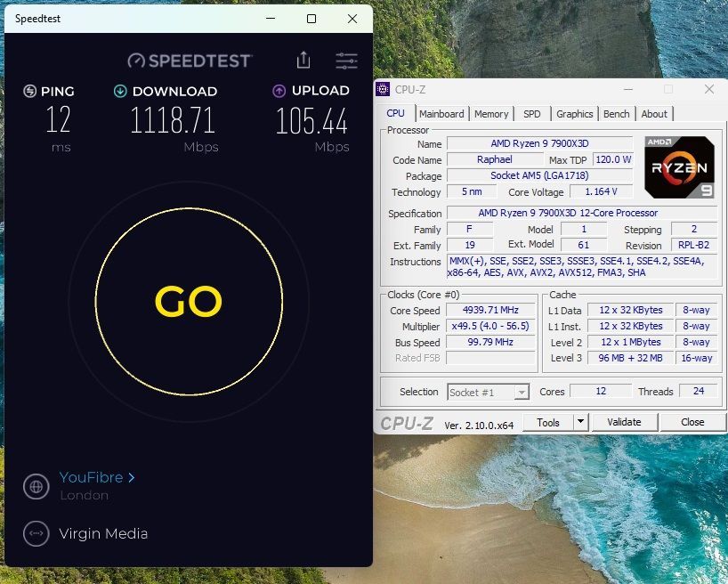Click the Threads value 24
This screenshot has height=584, width=728.
point(699,391)
